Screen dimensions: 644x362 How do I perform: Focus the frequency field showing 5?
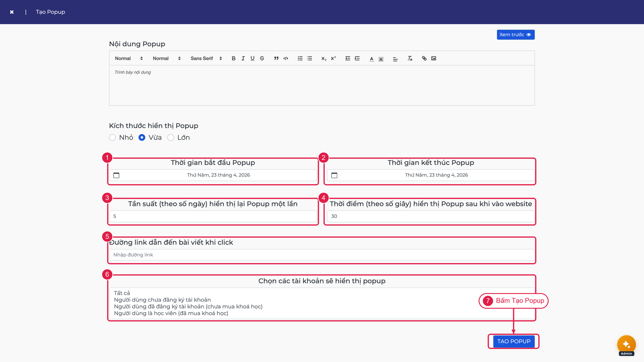coord(213,216)
